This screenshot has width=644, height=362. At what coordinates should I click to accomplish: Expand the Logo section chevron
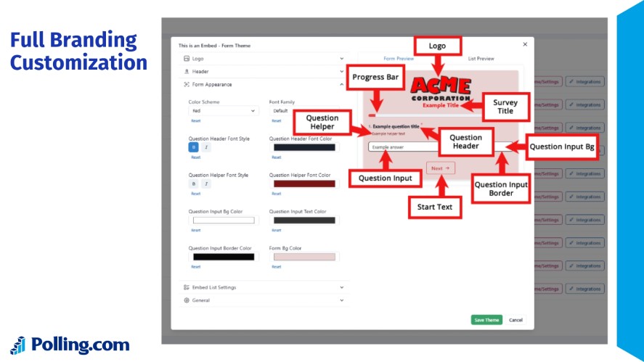pyautogui.click(x=342, y=59)
